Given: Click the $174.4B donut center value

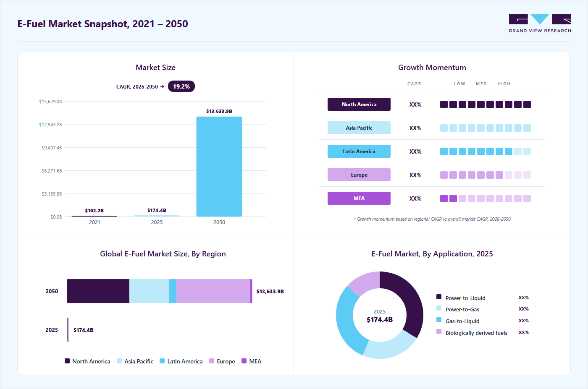Looking at the screenshot, I should point(380,320).
